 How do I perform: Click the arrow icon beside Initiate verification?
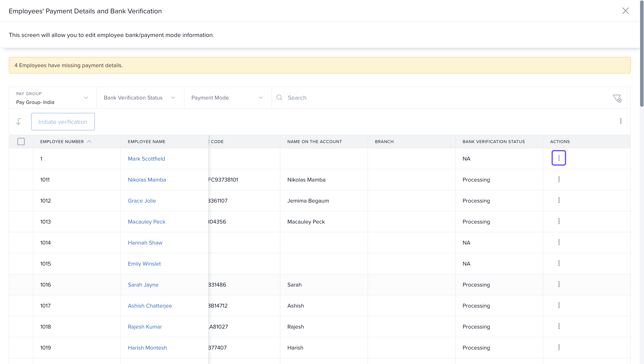(x=19, y=122)
